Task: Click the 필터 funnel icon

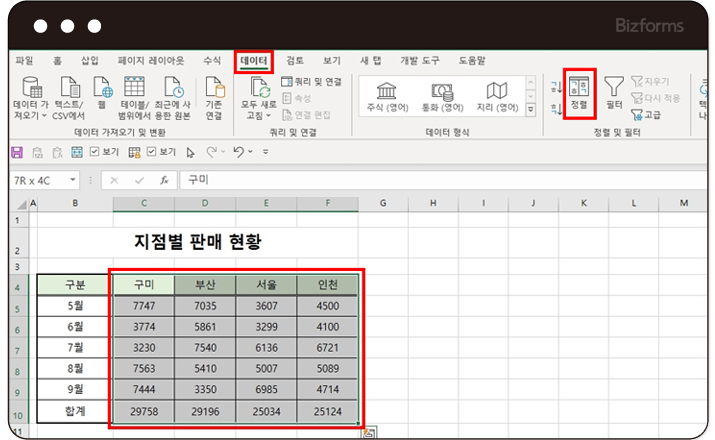Action: (614, 92)
